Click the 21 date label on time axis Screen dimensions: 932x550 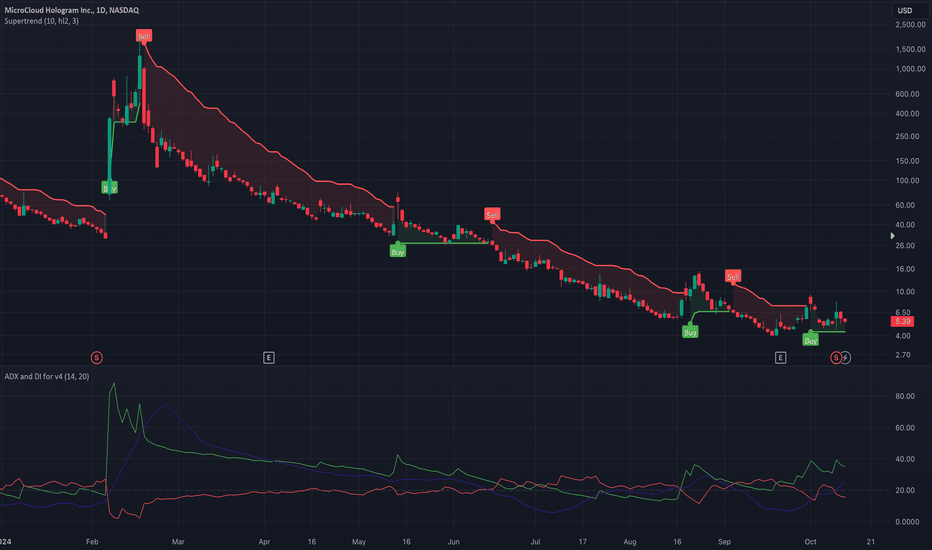pos(871,542)
